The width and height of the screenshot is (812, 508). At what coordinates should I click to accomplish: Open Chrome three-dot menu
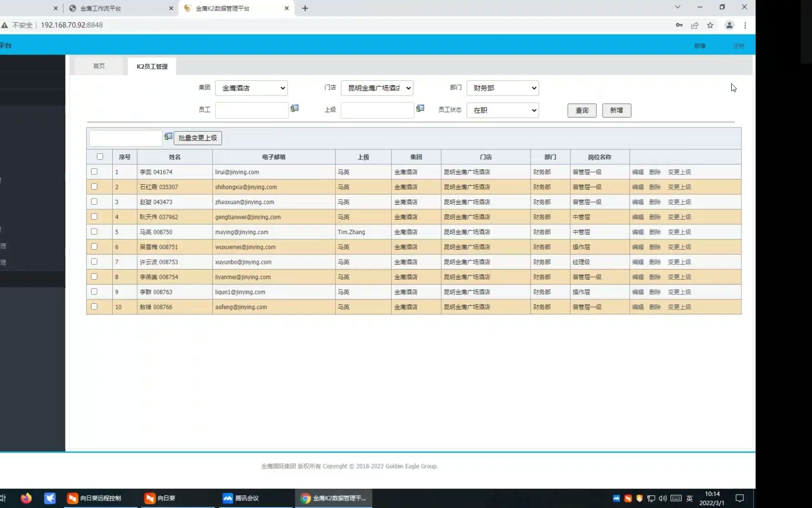click(745, 25)
